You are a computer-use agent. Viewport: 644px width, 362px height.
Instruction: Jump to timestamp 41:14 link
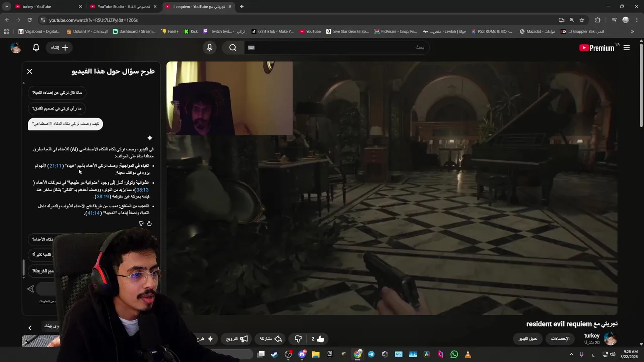(94, 213)
